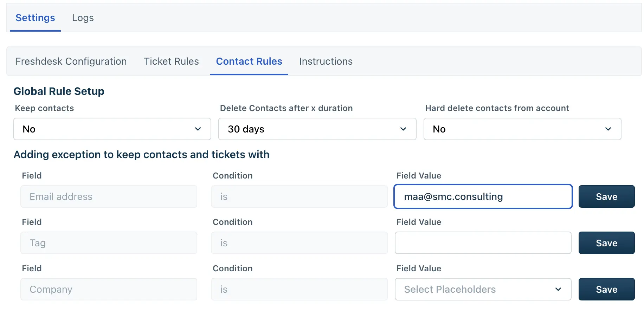
Task: Focus the empty Tag Field Value input
Action: tap(483, 243)
